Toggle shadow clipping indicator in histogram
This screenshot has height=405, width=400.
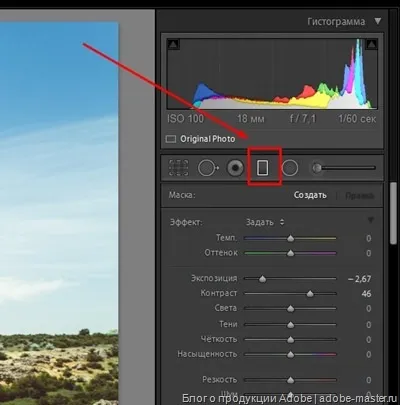173,44
